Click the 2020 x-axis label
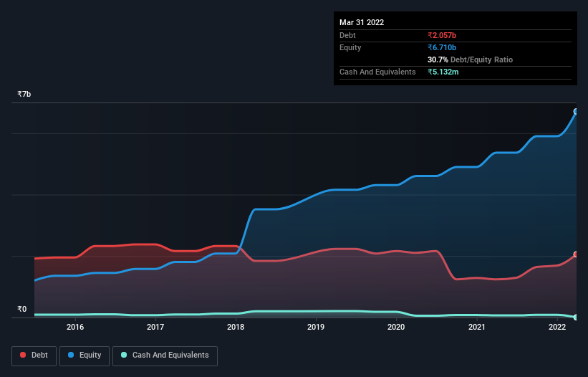 396,327
